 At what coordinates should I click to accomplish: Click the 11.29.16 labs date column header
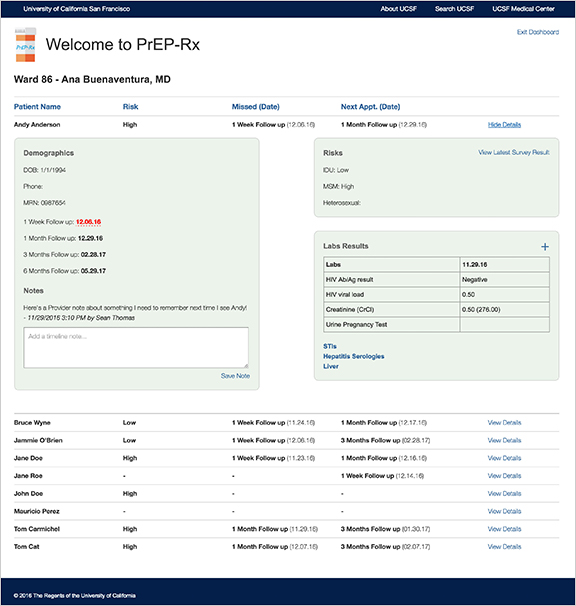(504, 264)
